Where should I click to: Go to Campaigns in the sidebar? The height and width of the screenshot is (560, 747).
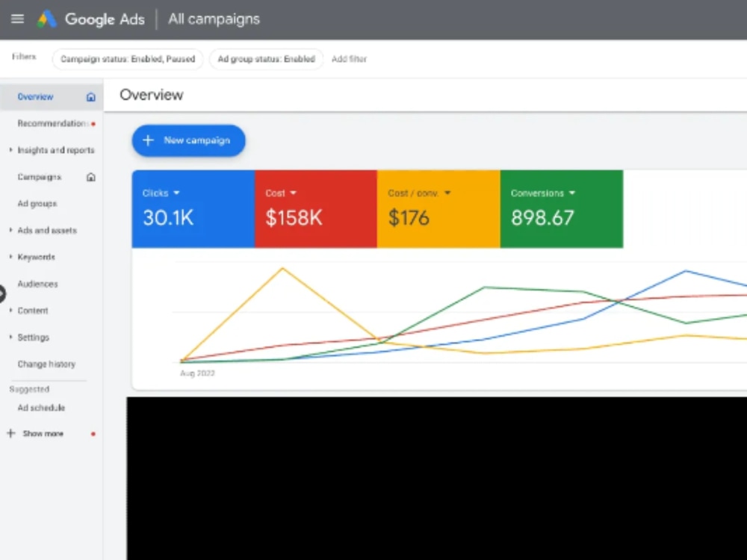tap(40, 177)
